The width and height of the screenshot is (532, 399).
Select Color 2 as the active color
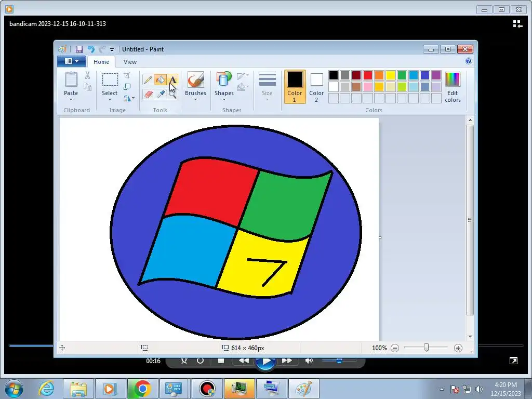click(316, 87)
